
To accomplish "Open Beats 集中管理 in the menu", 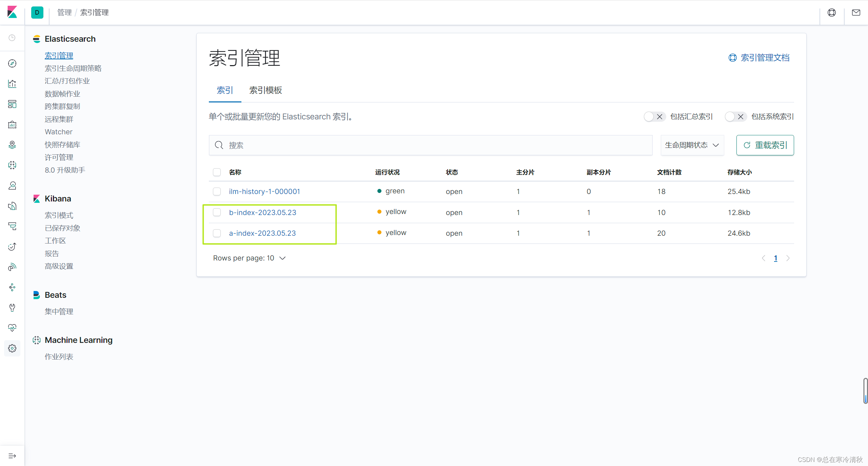I will (59, 311).
